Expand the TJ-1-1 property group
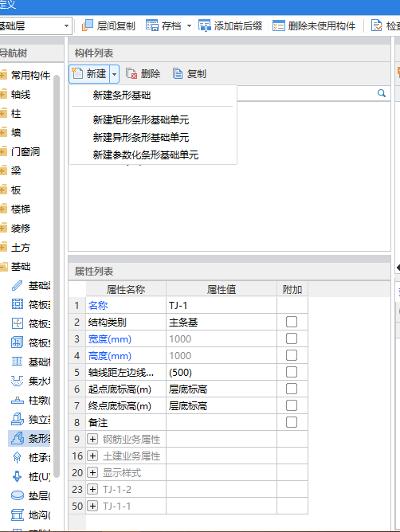The image size is (400, 532). tap(92, 506)
